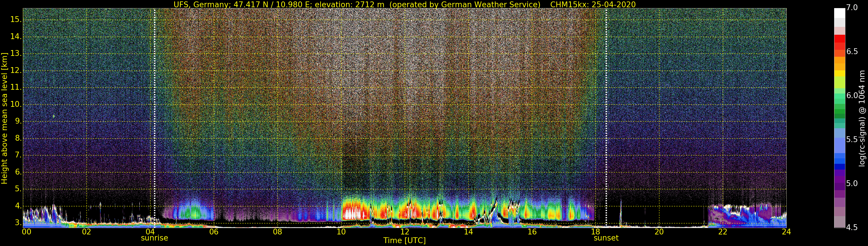Click the small green speck near 9 km height
Screen dimensions: 868x246
coord(54,116)
